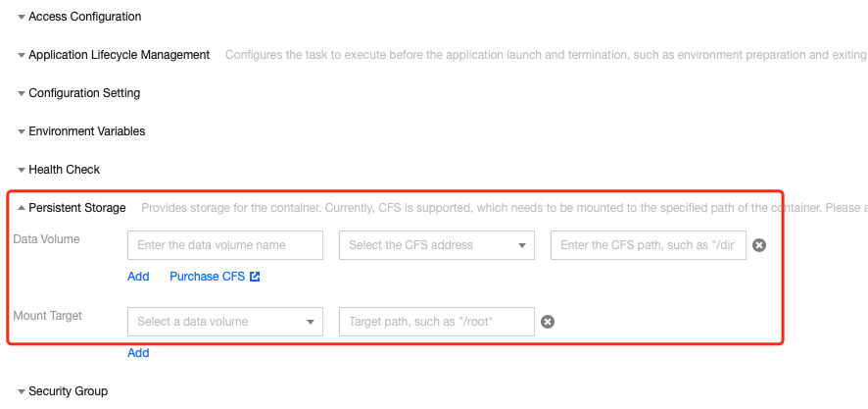Viewport: 868px width, 409px height.
Task: Open the Purchase CFS link
Action: [208, 277]
